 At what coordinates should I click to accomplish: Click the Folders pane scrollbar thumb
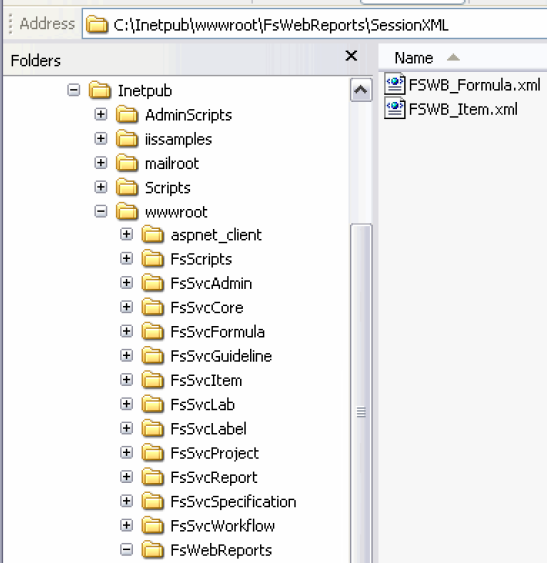coord(361,393)
